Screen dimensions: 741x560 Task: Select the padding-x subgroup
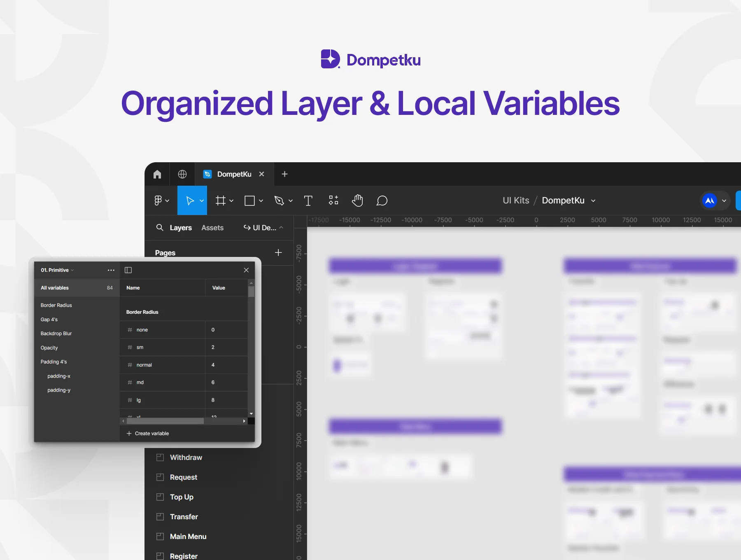pyautogui.click(x=59, y=376)
